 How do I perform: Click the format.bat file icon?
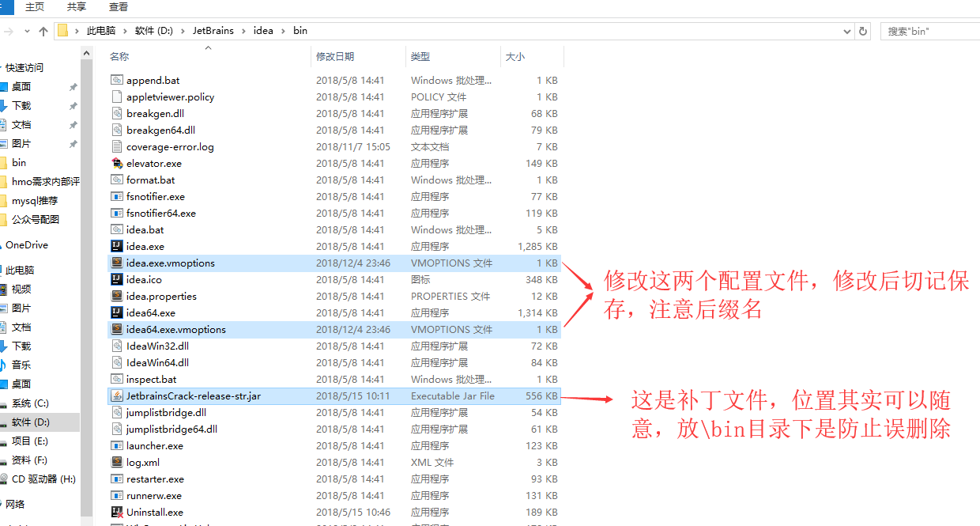116,180
